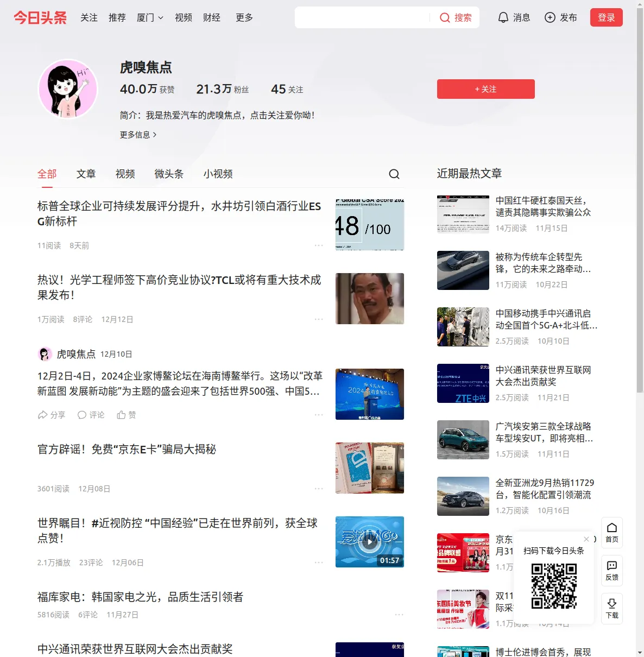644x657 pixels.
Task: Open 关注 in top navigation
Action: (89, 17)
